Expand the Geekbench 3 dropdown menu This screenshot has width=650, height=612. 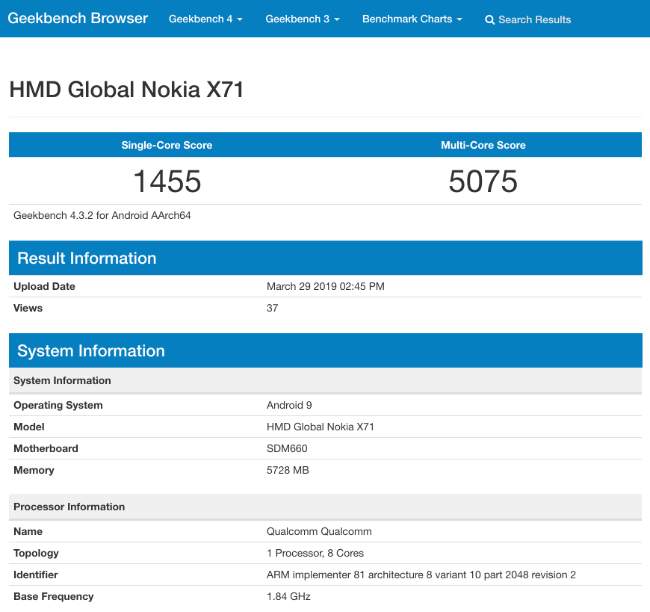(x=302, y=19)
